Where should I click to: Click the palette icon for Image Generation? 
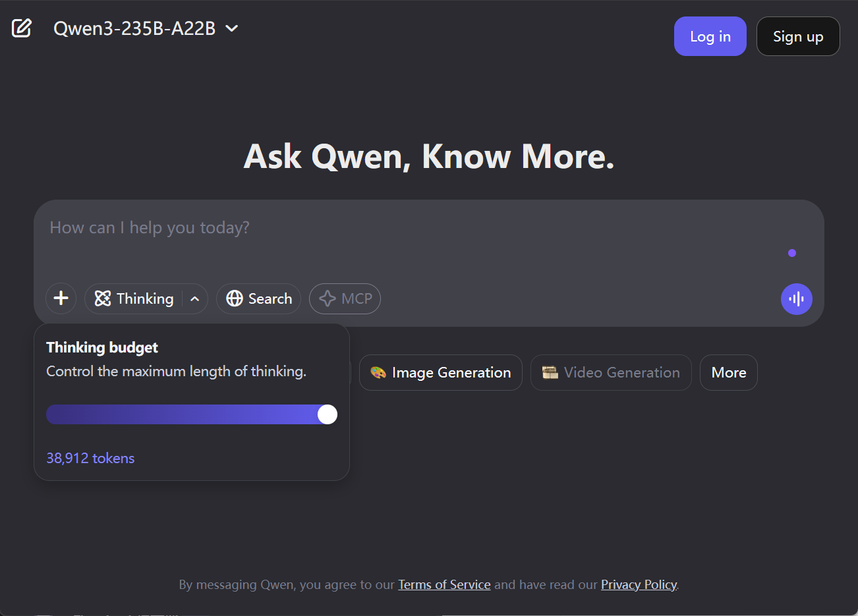[378, 373]
